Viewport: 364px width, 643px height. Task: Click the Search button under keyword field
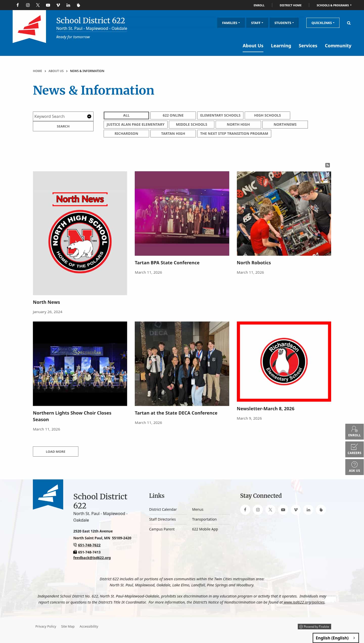tap(63, 126)
